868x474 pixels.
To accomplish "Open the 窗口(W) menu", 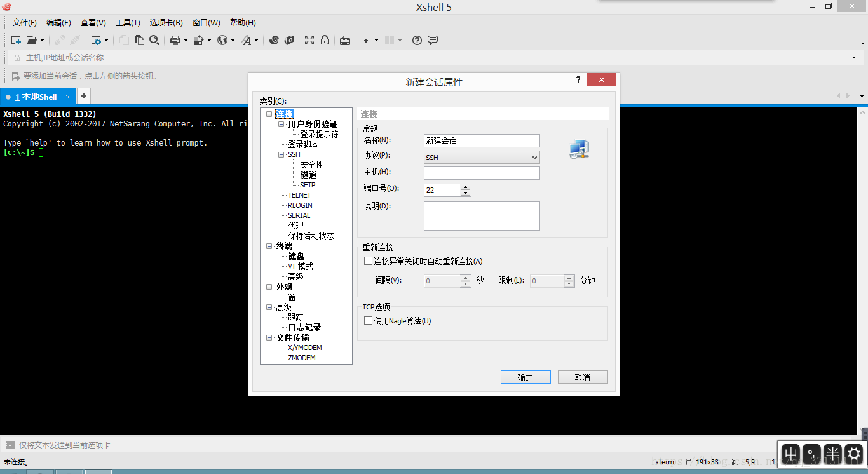I will point(207,22).
